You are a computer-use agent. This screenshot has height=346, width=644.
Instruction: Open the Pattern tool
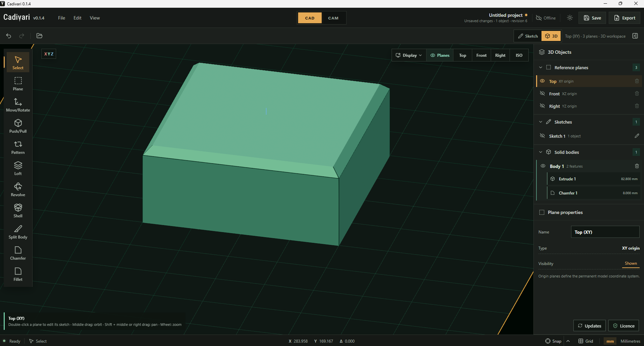[x=18, y=147]
